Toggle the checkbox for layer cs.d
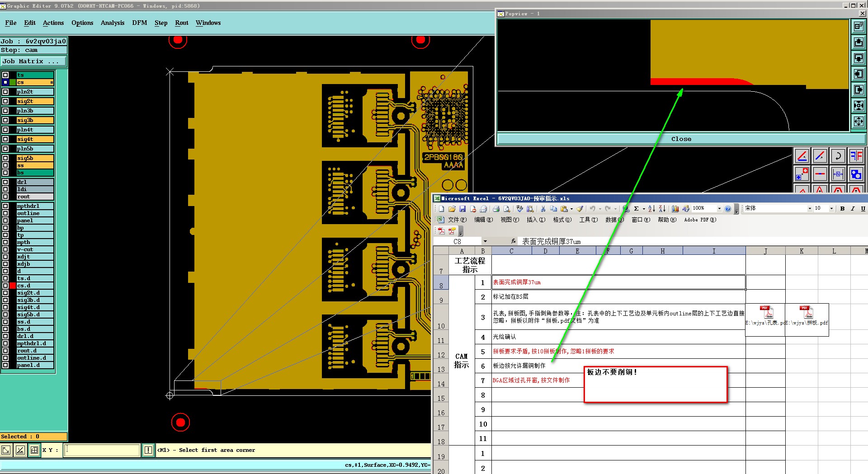This screenshot has height=474, width=868. [5, 286]
